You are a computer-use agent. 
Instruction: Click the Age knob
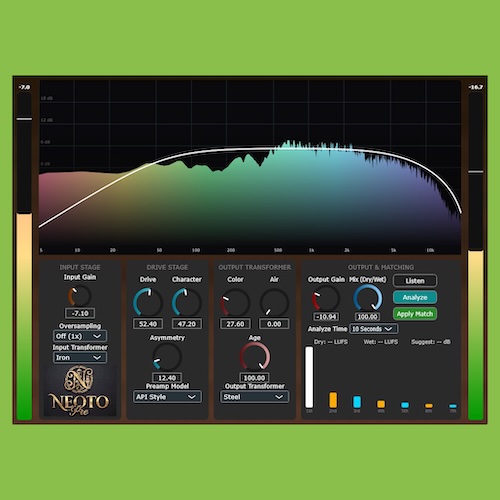pos(255,356)
